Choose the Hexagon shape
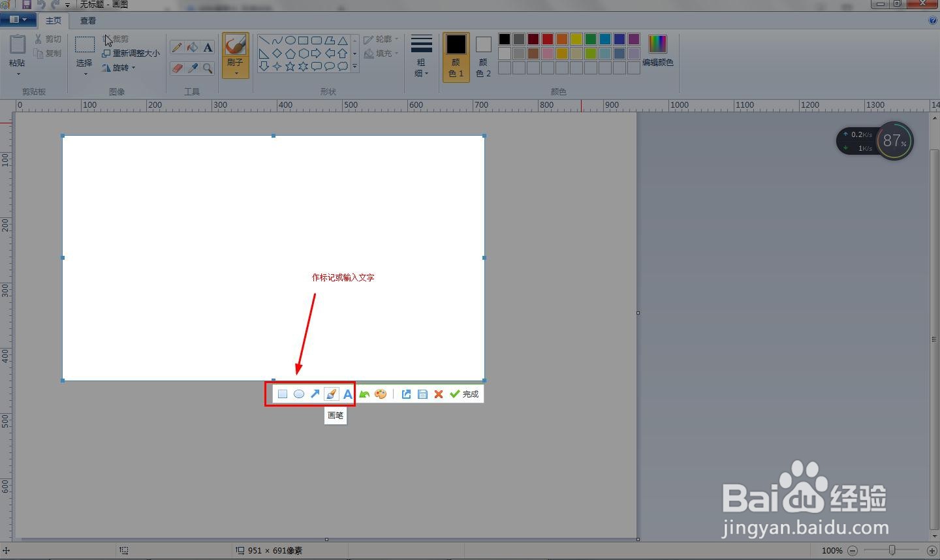Screen dimensions: 940x560 (x=303, y=54)
